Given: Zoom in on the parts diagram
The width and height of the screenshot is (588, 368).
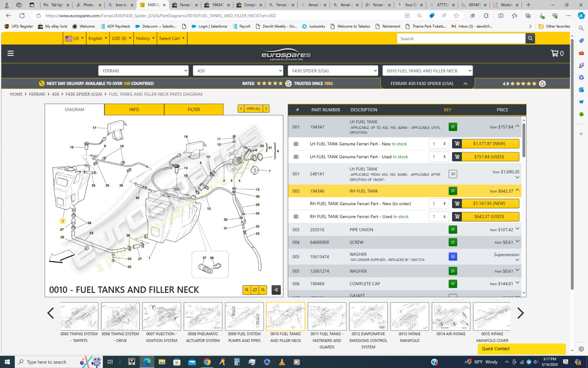Looking at the screenshot, I should (247, 290).
